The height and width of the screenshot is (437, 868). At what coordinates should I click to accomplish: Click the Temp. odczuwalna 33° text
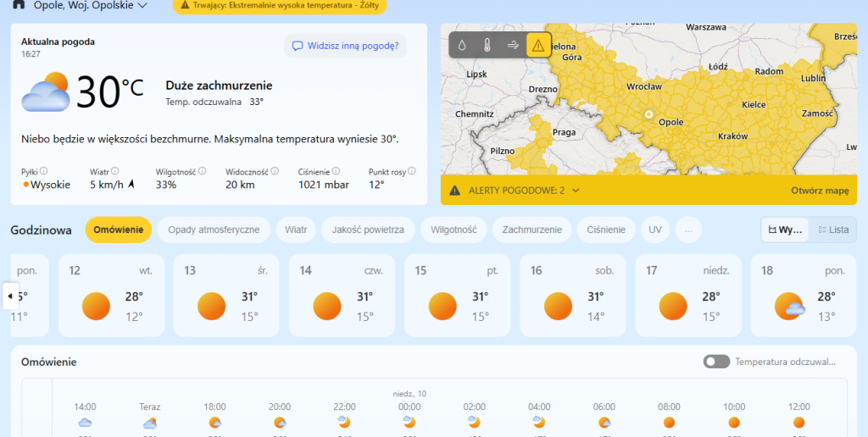[214, 102]
